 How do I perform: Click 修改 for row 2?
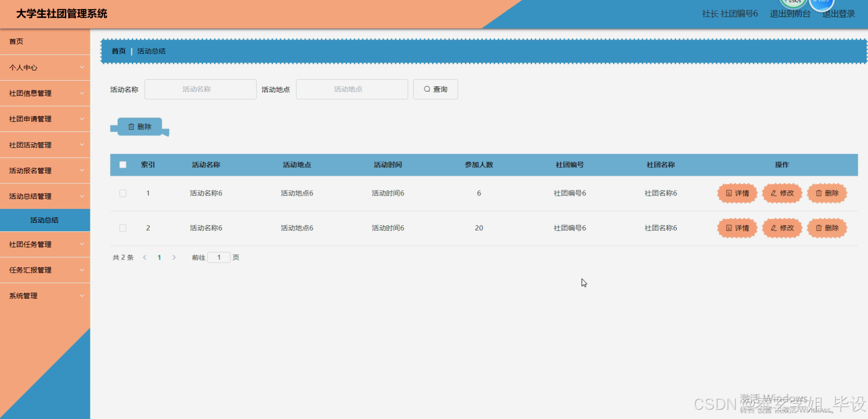coord(782,228)
